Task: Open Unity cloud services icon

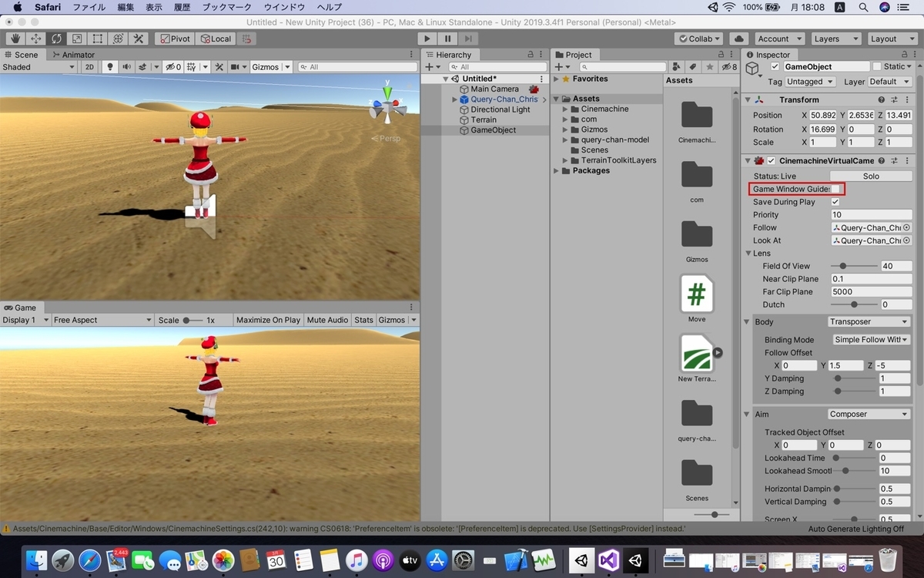Action: pyautogui.click(x=739, y=39)
